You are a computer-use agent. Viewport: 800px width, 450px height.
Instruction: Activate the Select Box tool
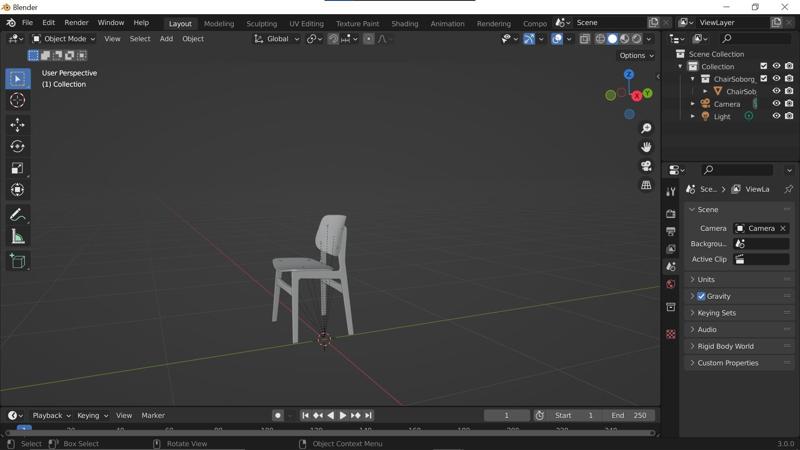pos(17,79)
